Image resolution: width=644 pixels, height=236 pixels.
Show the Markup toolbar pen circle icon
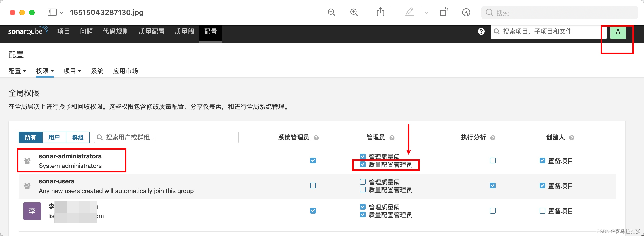coord(466,12)
